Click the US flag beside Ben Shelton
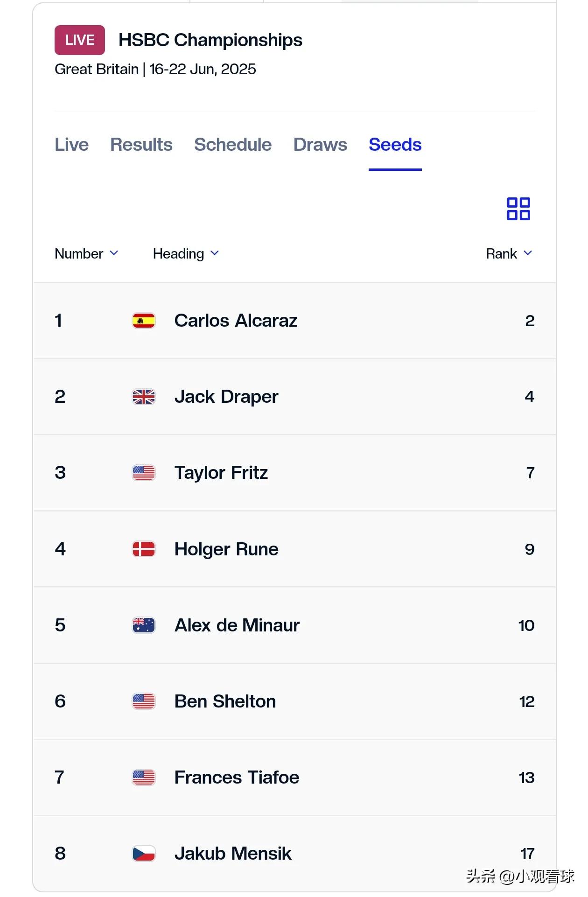588x897 pixels. [144, 701]
